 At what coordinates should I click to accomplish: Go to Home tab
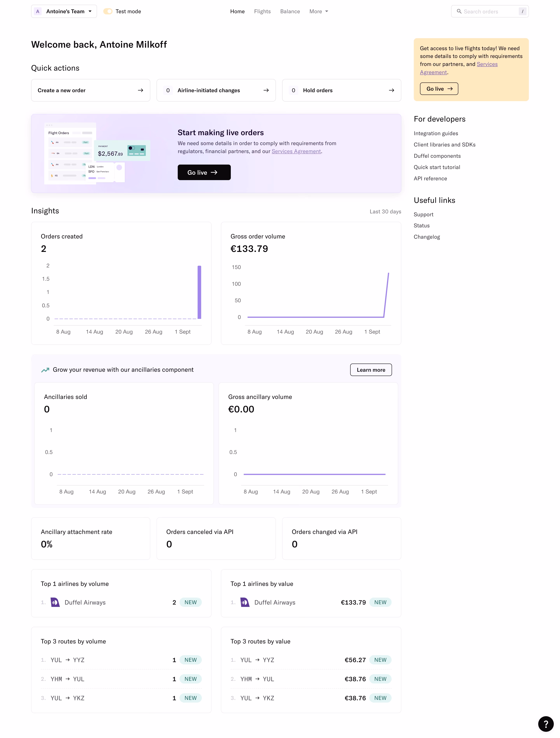pyautogui.click(x=237, y=11)
